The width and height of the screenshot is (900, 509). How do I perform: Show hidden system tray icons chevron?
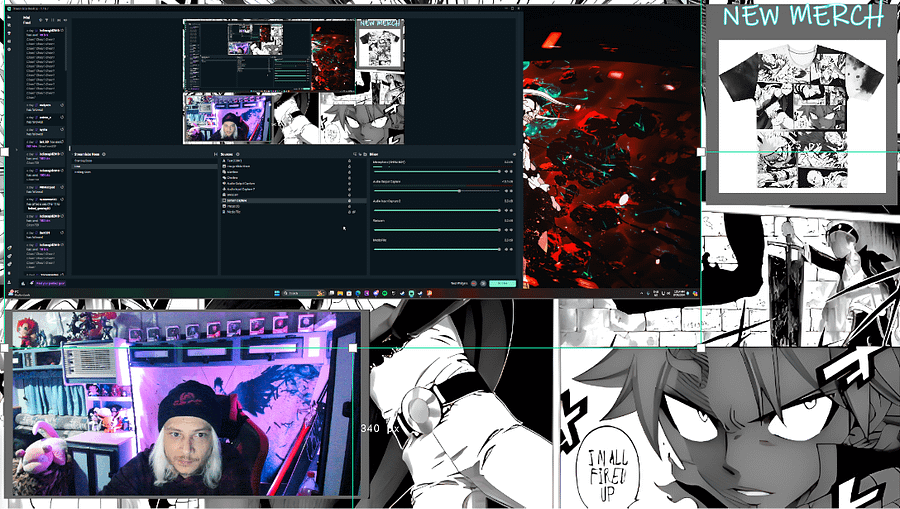coord(642,293)
